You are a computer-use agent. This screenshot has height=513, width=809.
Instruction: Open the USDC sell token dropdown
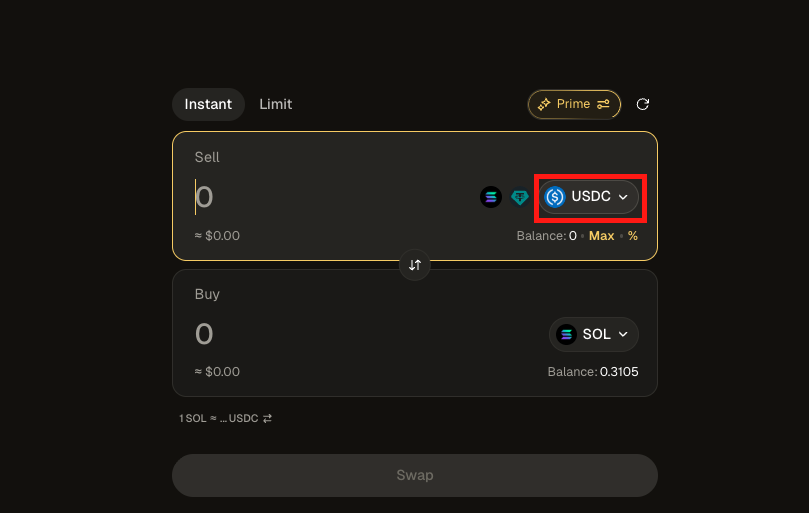[x=589, y=197]
